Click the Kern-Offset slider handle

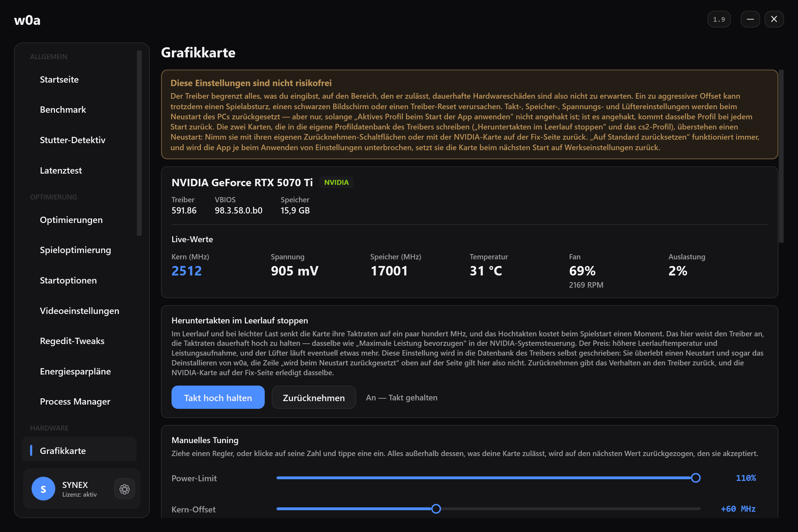(436, 509)
